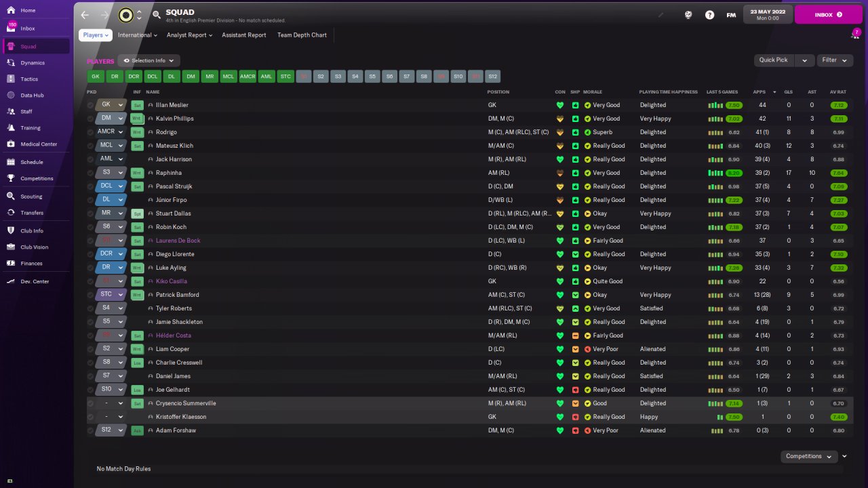Switch to Team Depth Chart tab
Screen dimensions: 868x488
coord(302,35)
